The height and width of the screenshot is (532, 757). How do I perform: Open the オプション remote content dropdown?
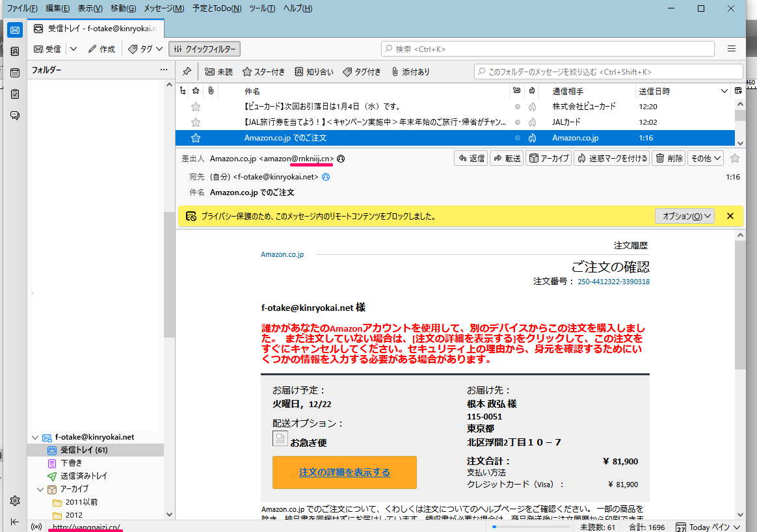tap(685, 217)
